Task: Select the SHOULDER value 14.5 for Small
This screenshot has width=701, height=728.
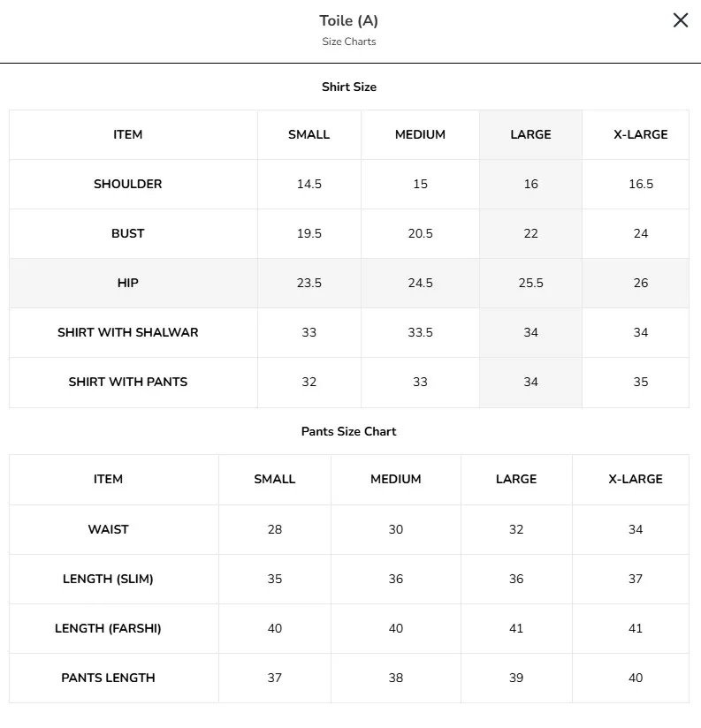Action: (309, 185)
